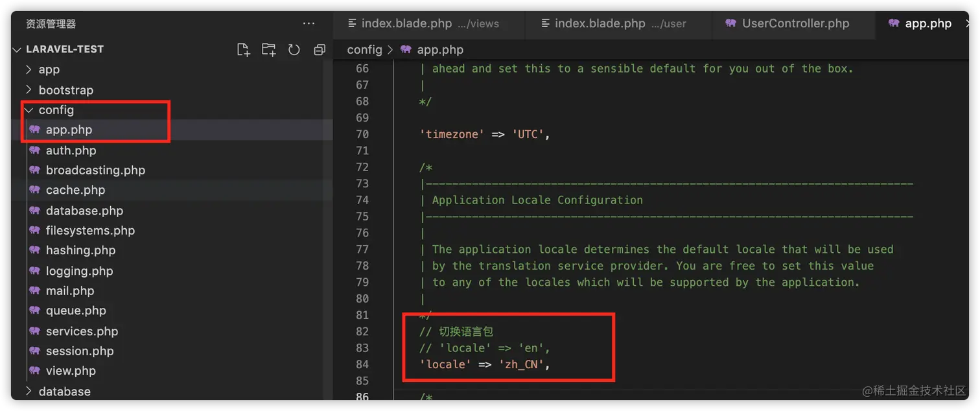The height and width of the screenshot is (411, 980).
Task: Click the 'locale' => 'zh_CN' code line
Action: coord(485,364)
